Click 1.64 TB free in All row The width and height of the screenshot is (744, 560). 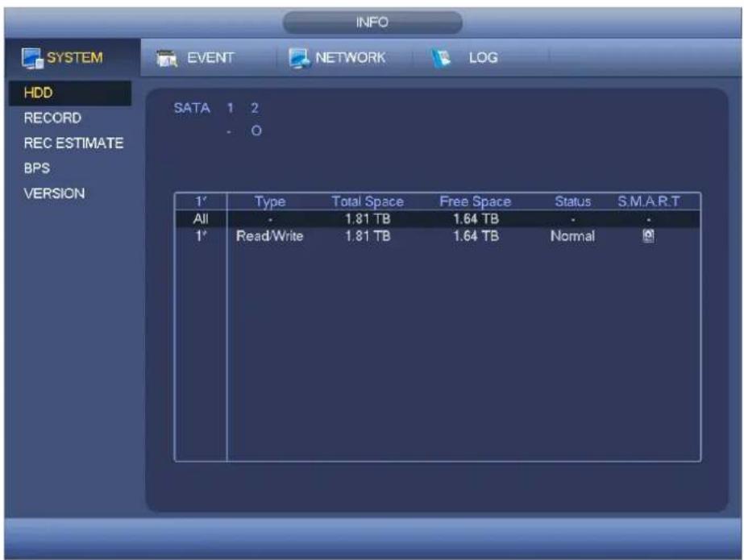pyautogui.click(x=476, y=219)
